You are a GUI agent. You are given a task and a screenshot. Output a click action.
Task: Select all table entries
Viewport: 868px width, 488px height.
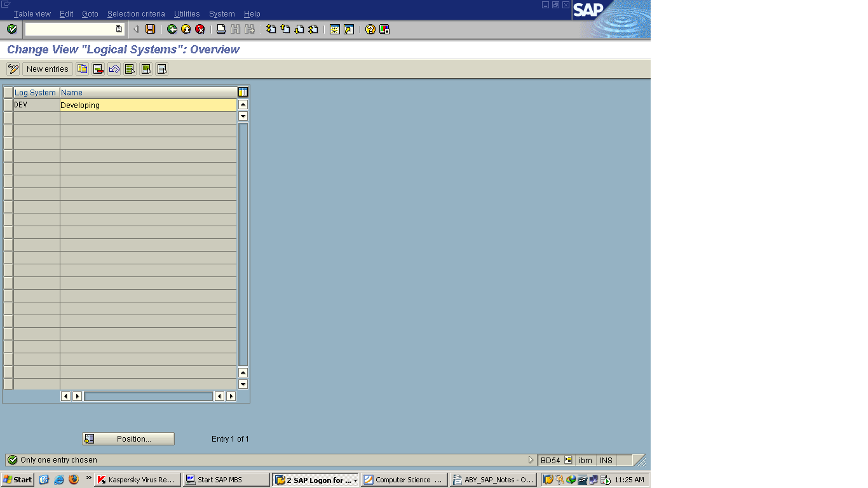130,69
